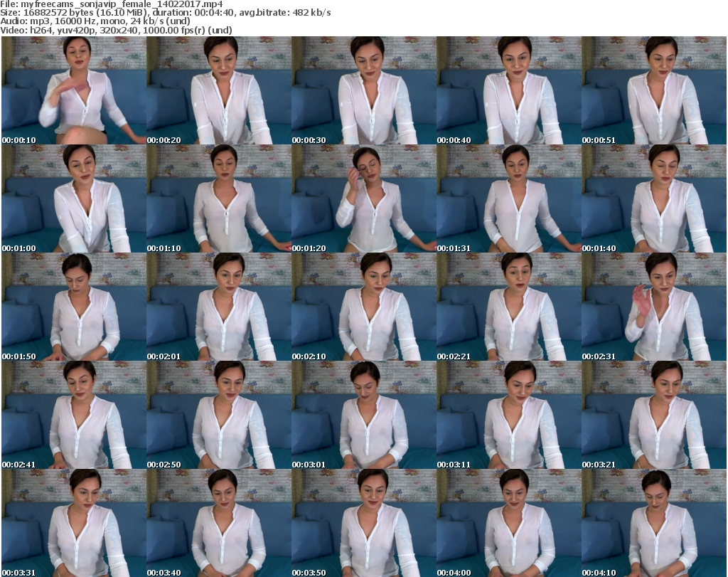
Task: Choose the frame at 00:02:50
Action: pyautogui.click(x=219, y=415)
